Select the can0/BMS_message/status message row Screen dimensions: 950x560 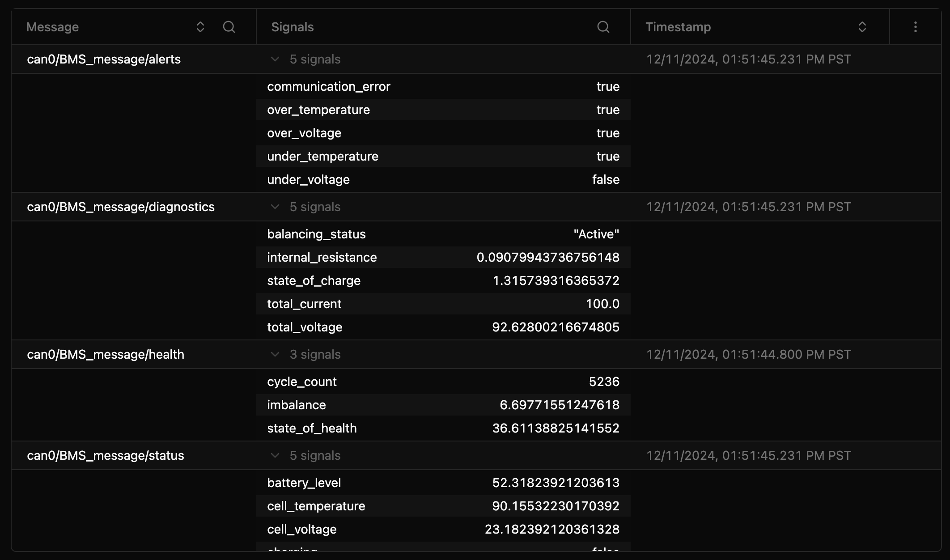click(x=106, y=455)
